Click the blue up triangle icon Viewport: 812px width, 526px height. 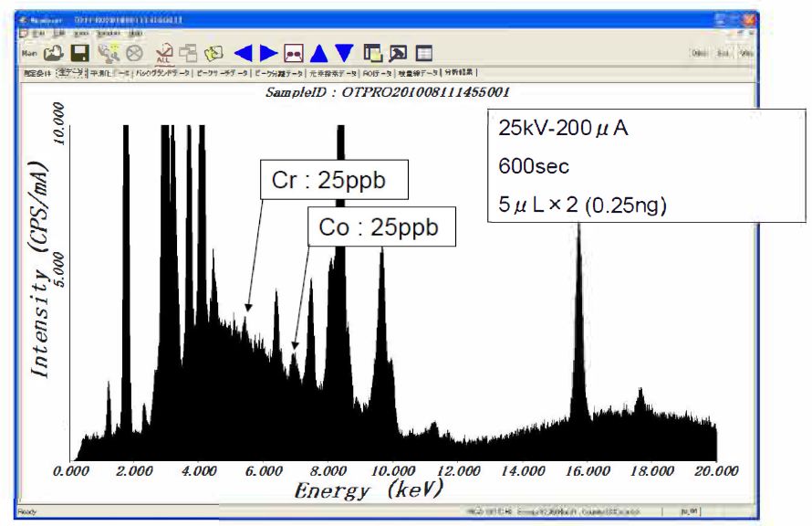[x=319, y=53]
